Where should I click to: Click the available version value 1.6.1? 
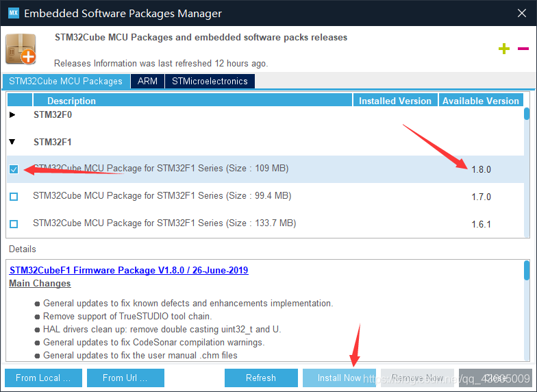coord(481,225)
